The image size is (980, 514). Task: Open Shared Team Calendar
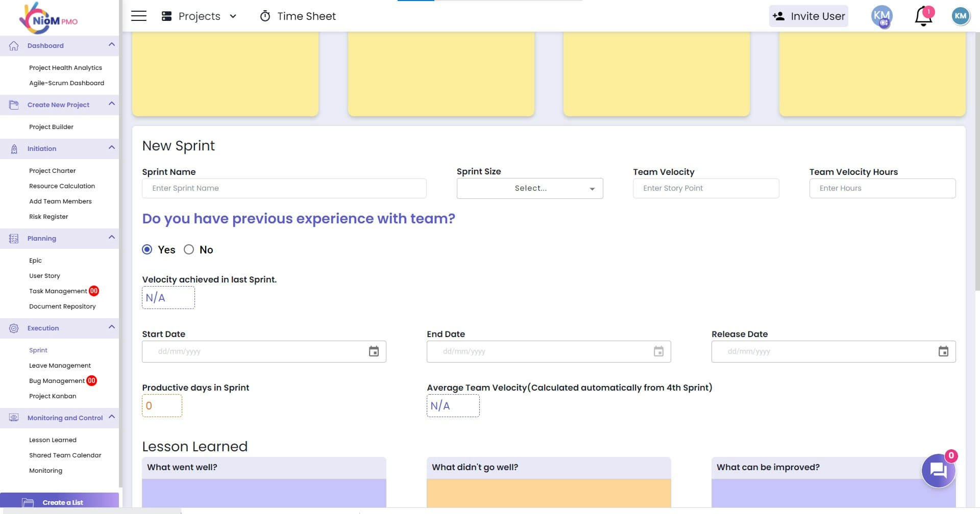(x=65, y=455)
